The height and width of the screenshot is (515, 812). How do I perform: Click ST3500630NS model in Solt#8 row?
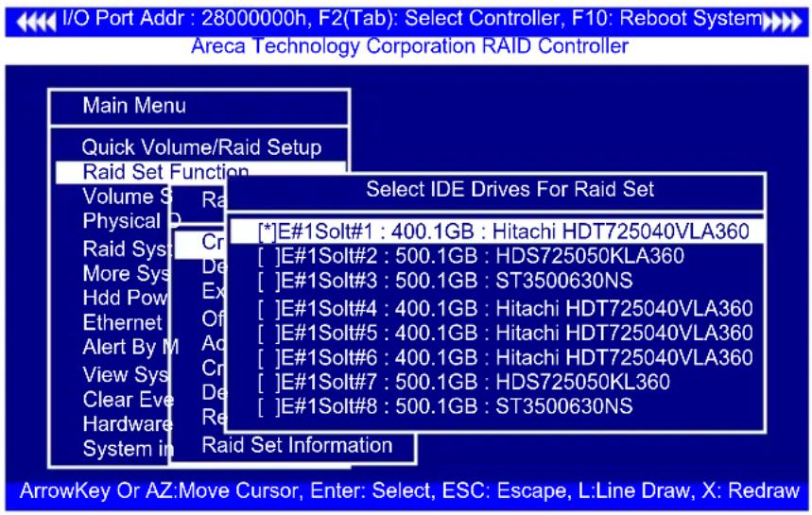pyautogui.click(x=564, y=407)
